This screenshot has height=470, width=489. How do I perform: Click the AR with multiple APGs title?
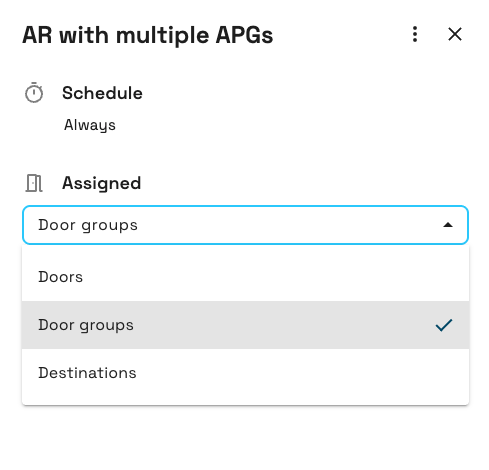click(x=148, y=35)
